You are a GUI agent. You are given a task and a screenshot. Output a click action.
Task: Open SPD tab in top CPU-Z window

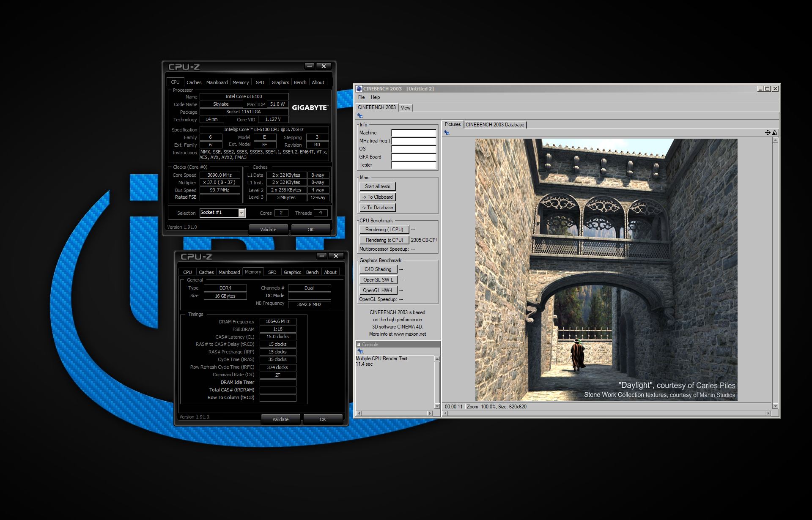[260, 82]
